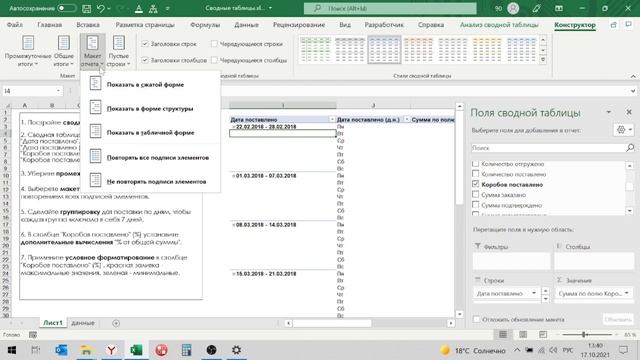Choose Показать в табличной форме

(150, 132)
